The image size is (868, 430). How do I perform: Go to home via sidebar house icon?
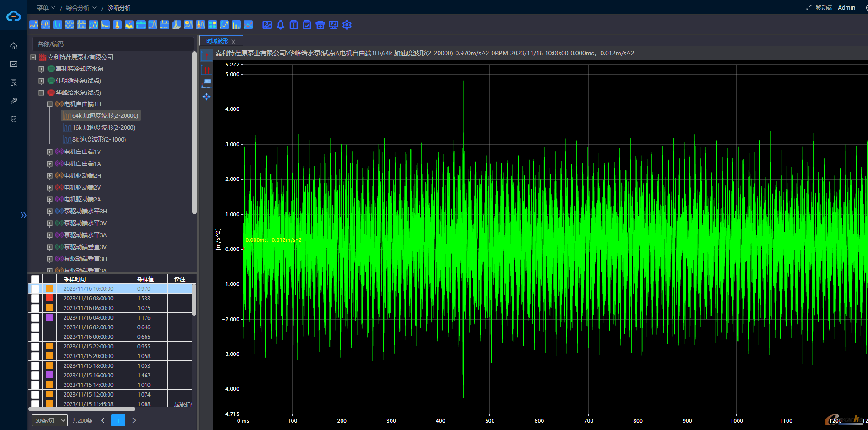pos(14,46)
